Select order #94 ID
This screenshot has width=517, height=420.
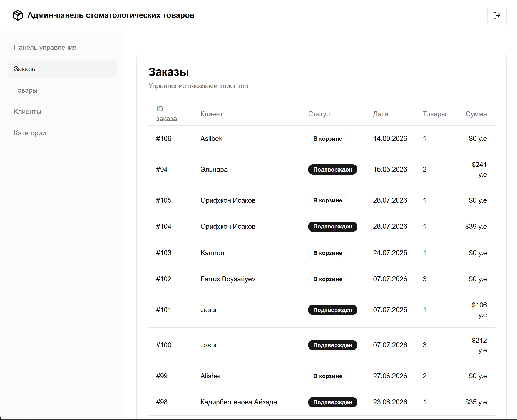pos(162,170)
